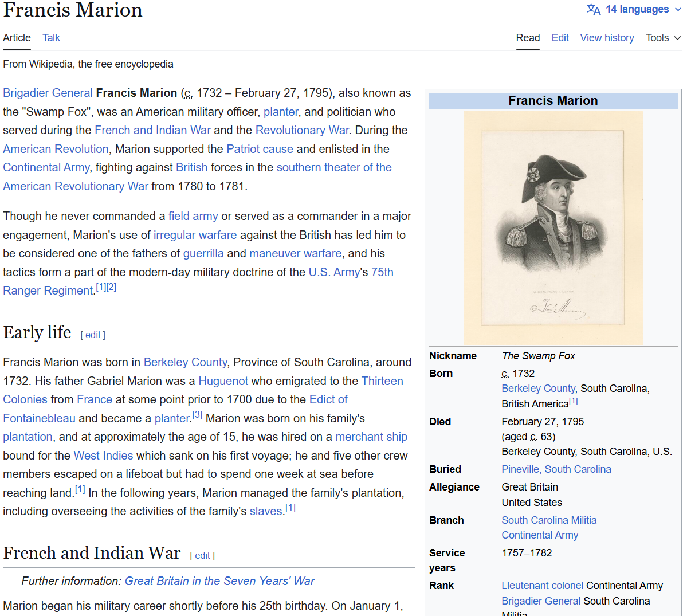
Task: Click edit next to Early life heading
Action: pyautogui.click(x=93, y=335)
